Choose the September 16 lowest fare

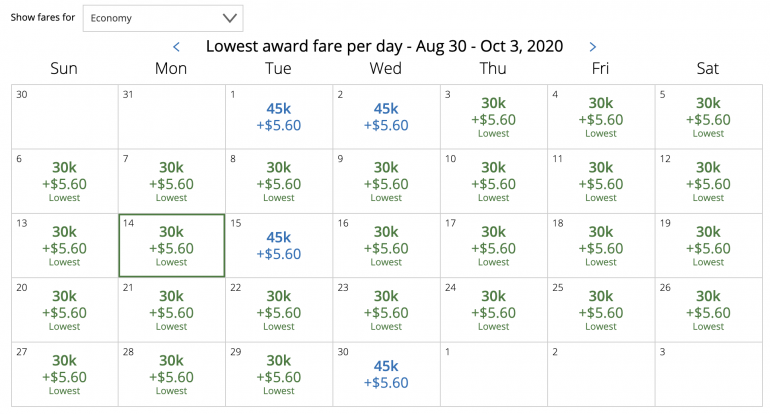(386, 246)
